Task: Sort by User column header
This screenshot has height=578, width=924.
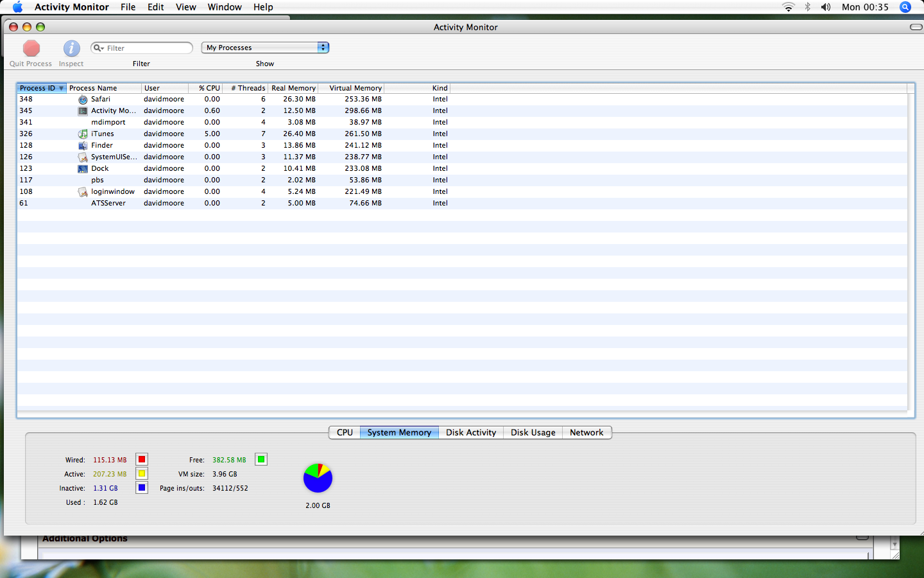Action: [164, 88]
